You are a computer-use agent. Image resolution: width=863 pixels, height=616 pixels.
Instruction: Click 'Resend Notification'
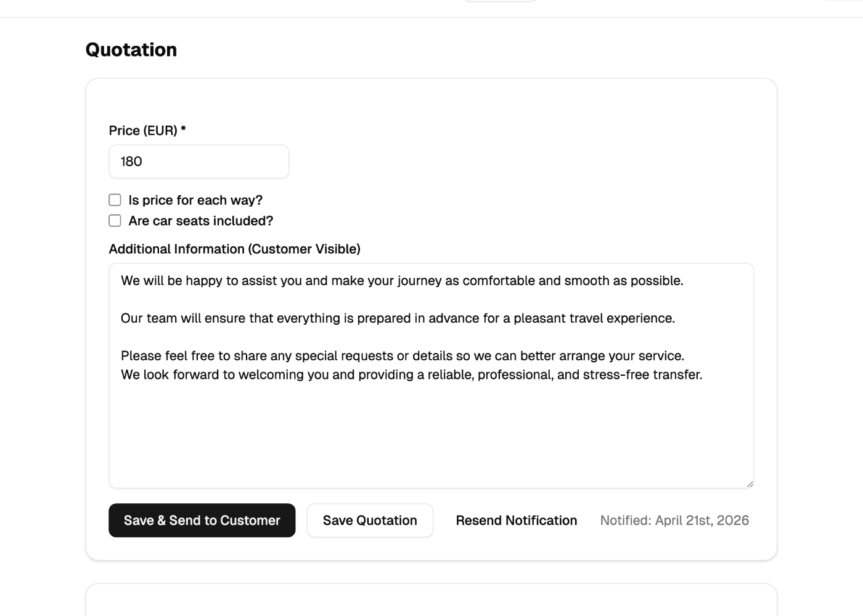[x=516, y=520]
